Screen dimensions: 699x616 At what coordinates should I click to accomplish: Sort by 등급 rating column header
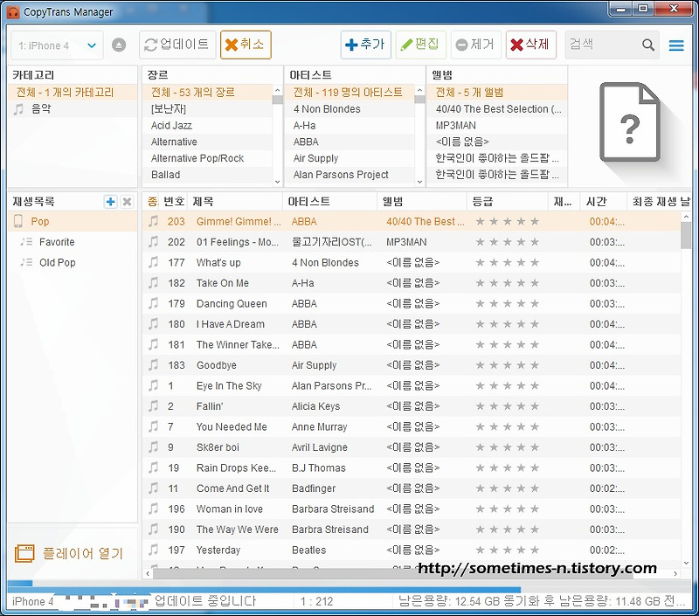point(508,202)
